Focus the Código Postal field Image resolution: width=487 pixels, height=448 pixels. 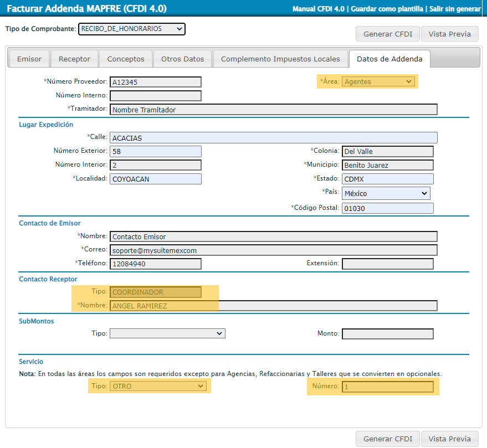387,208
